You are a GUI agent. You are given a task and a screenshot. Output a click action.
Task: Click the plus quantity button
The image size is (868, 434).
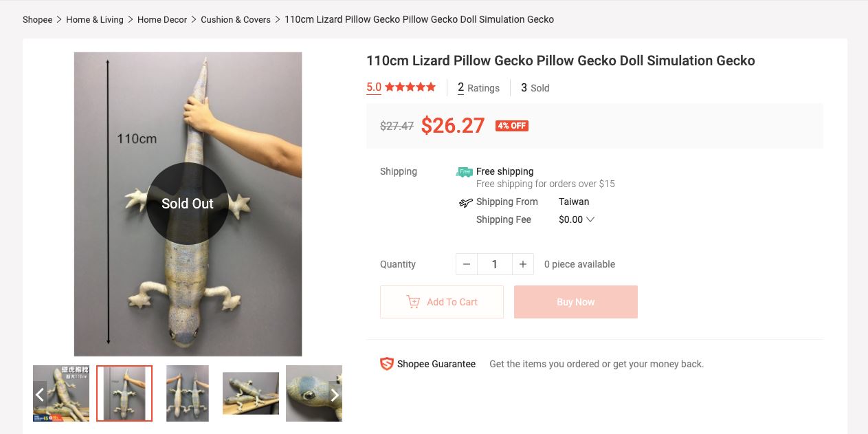point(522,264)
